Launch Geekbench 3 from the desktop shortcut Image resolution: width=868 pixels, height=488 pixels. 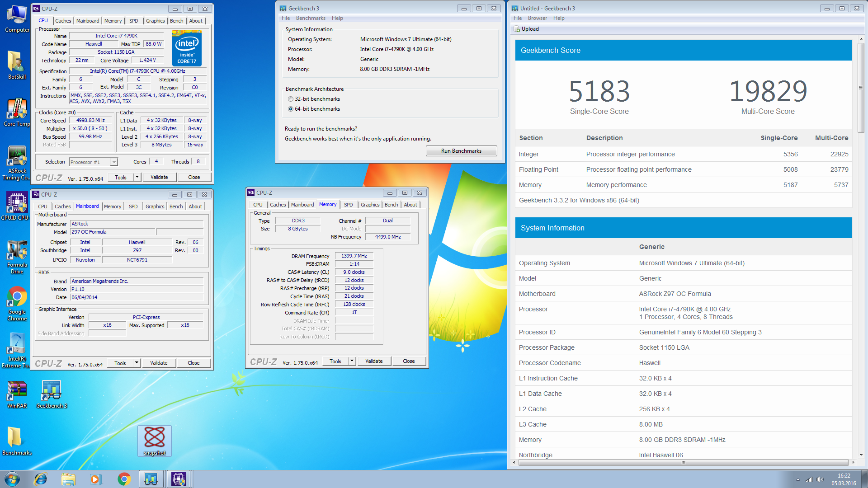tap(52, 394)
